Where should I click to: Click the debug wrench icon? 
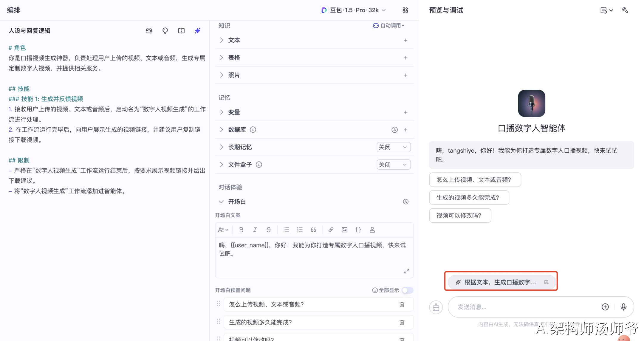(x=625, y=10)
